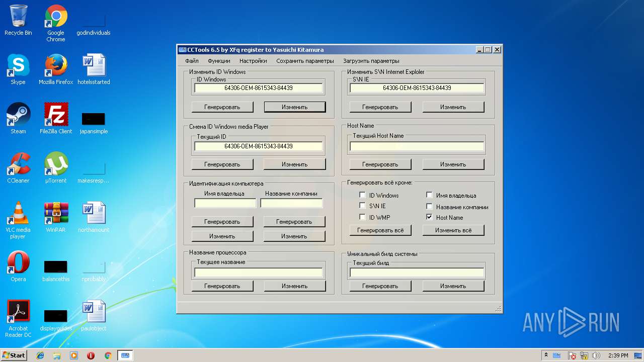
Task: Tick the ID WMP checkbox
Action: [362, 217]
